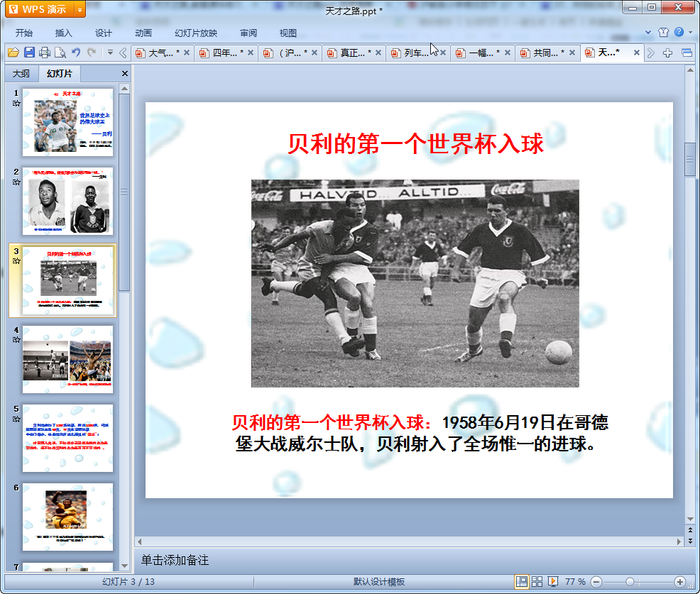The image size is (700, 594).
Task: Go to previous slide with double-up arrow
Action: [690, 530]
